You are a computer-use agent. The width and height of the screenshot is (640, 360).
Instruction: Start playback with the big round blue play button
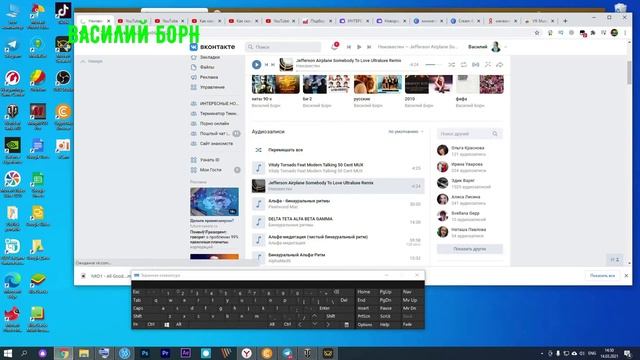point(256,64)
